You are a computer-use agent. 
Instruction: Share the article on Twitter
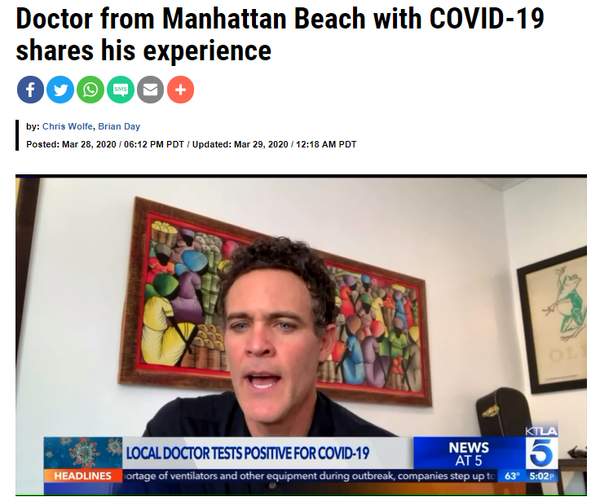tap(60, 90)
